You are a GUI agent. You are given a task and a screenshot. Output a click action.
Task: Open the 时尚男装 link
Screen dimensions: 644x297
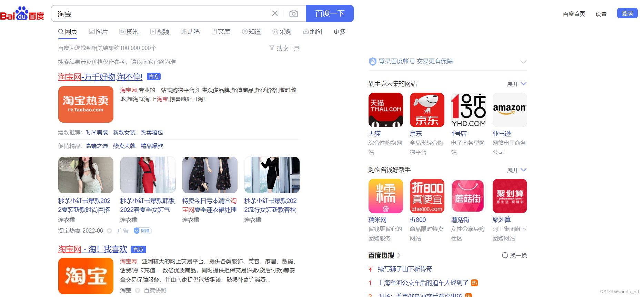pos(97,133)
